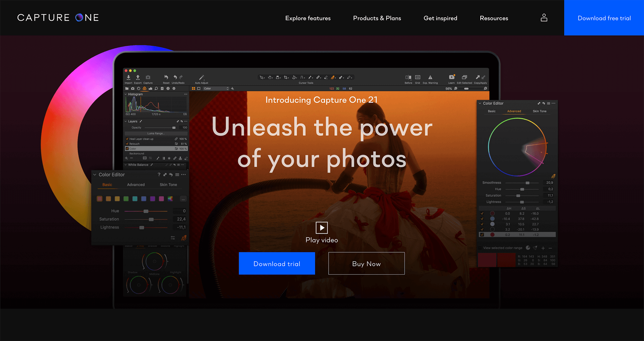Click the Capture camera toolbar icon
The width and height of the screenshot is (644, 341).
pos(148,78)
